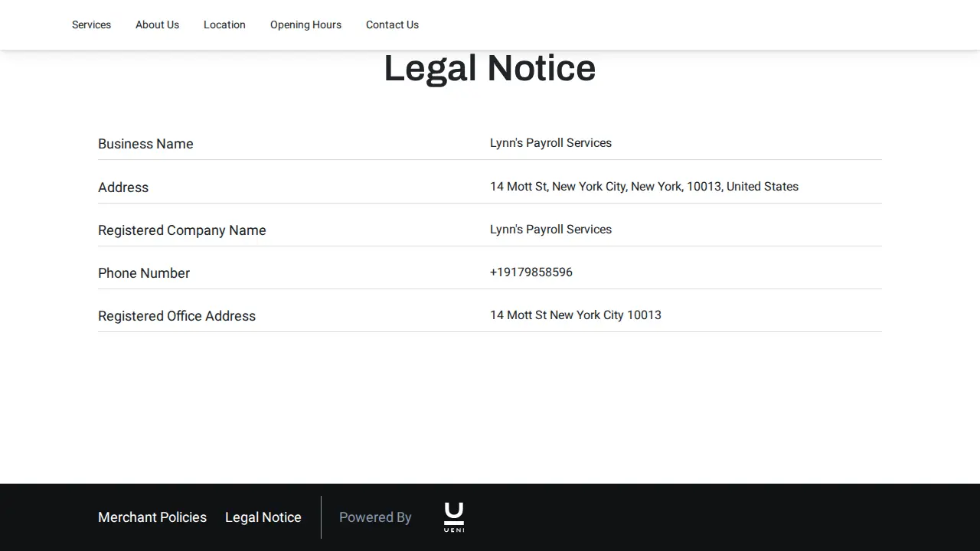Open Merchant Policies in the footer
This screenshot has width=980, height=551.
click(x=152, y=517)
